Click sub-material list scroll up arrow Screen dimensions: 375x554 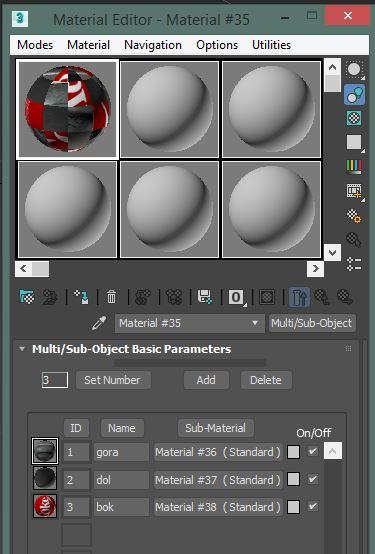pos(333,450)
